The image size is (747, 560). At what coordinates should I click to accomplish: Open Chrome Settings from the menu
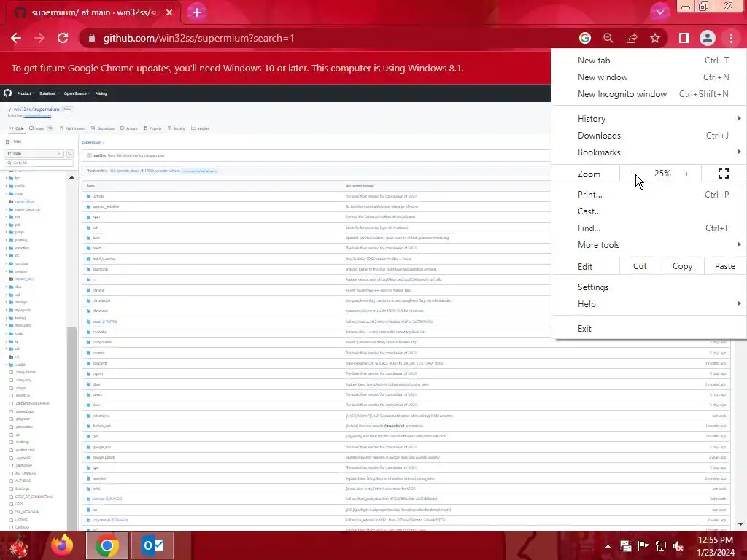click(x=649, y=287)
